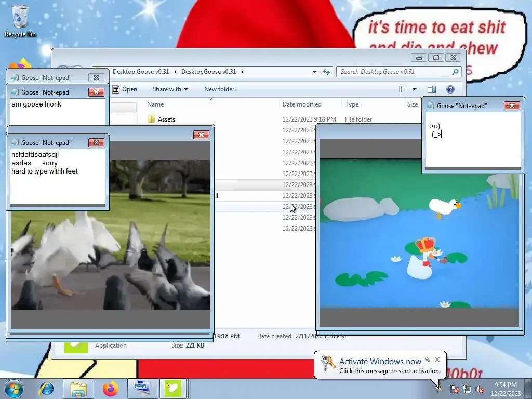Click the ASCII goose text area
This screenshot has width=532, height=399.
[473, 140]
